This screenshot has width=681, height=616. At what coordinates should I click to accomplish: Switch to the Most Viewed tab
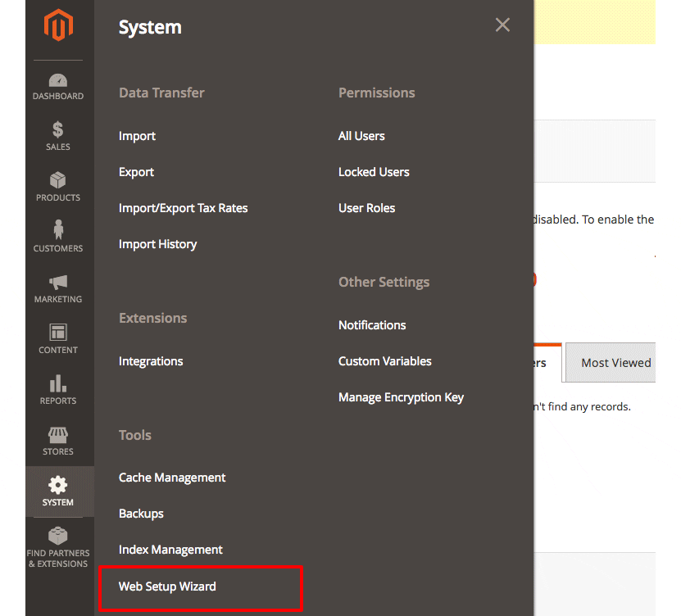611,363
